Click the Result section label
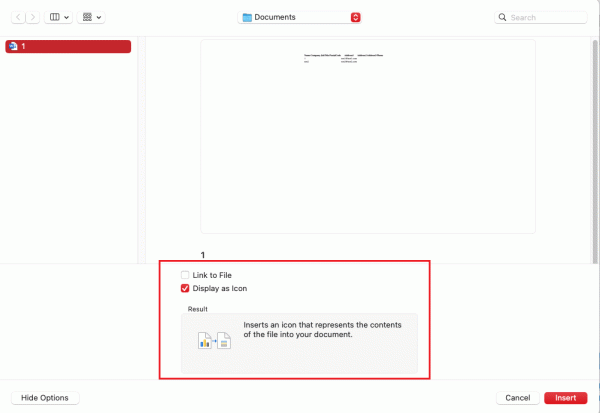Screen dimensions: 600x413 pos(197,309)
